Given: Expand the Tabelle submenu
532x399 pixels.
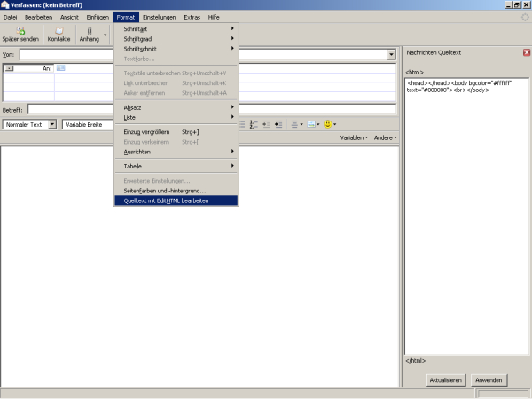Looking at the screenshot, I should (176, 167).
